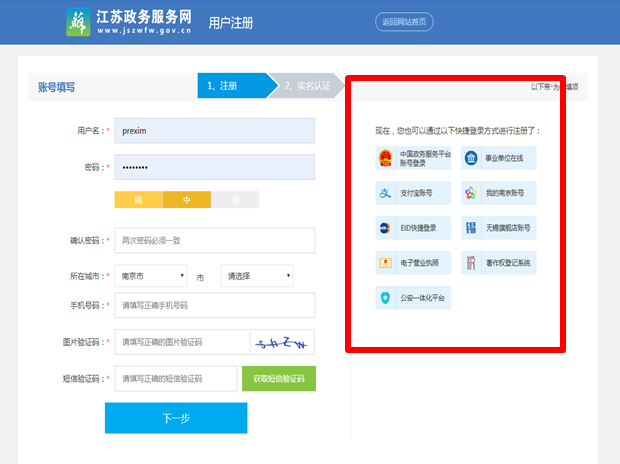Image resolution: width=620 pixels, height=464 pixels.
Task: Focus the 用户名 field containing prexim
Action: 215,131
